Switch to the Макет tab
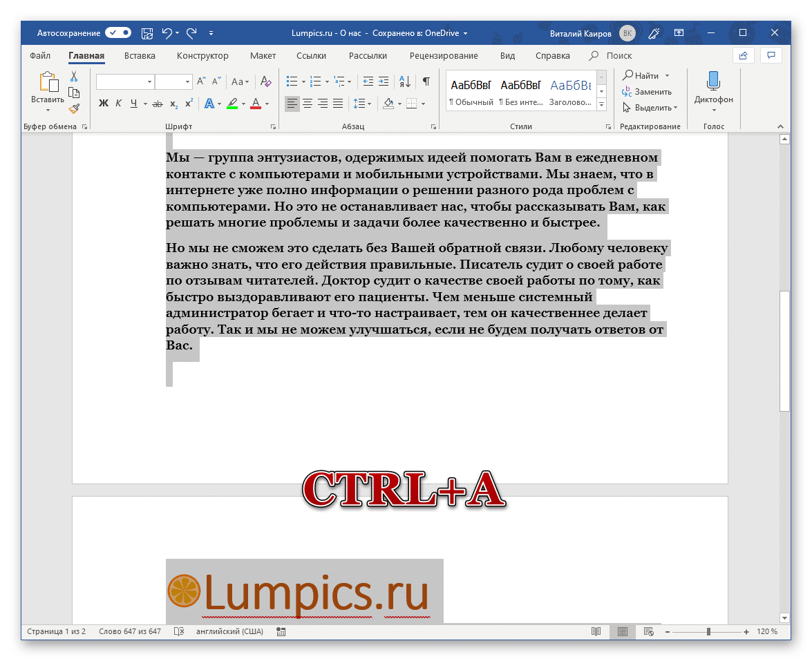This screenshot has width=812, height=661. tap(263, 55)
